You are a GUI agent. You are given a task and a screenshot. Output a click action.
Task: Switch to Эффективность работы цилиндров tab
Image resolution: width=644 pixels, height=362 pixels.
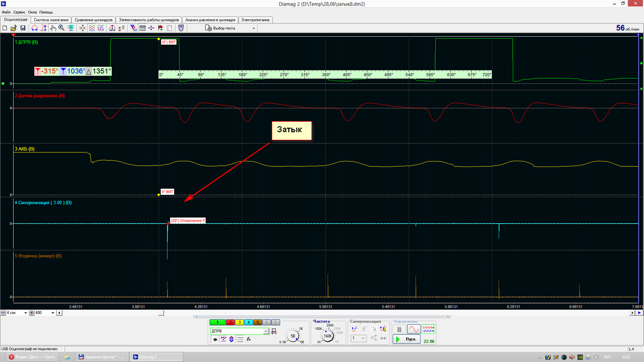(x=148, y=20)
